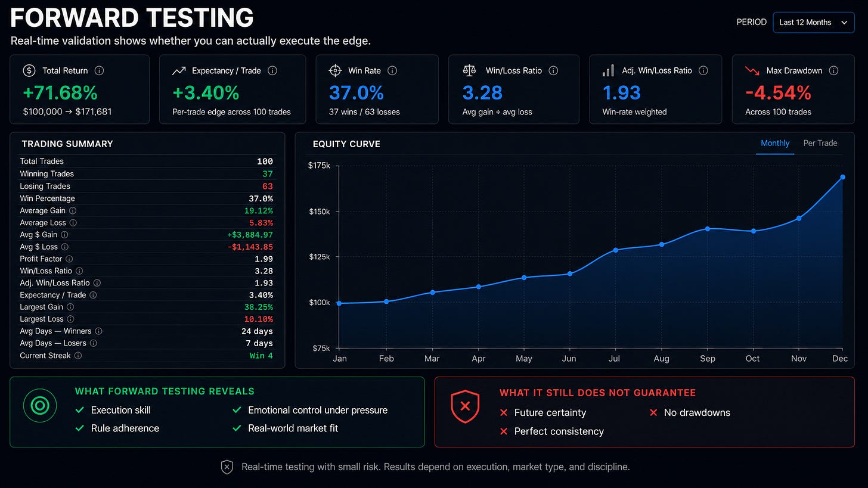The width and height of the screenshot is (868, 488).
Task: Click the Largest Gain row in Trading Summary
Action: [x=147, y=307]
